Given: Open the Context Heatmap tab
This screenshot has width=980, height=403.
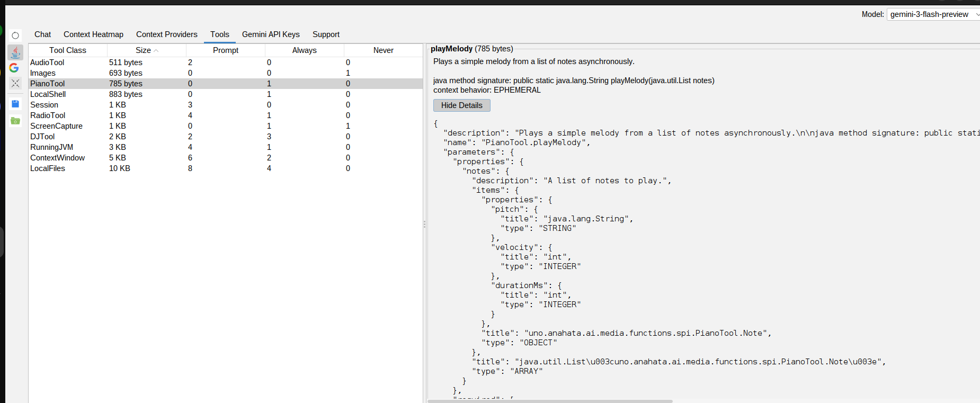Looking at the screenshot, I should pos(93,34).
